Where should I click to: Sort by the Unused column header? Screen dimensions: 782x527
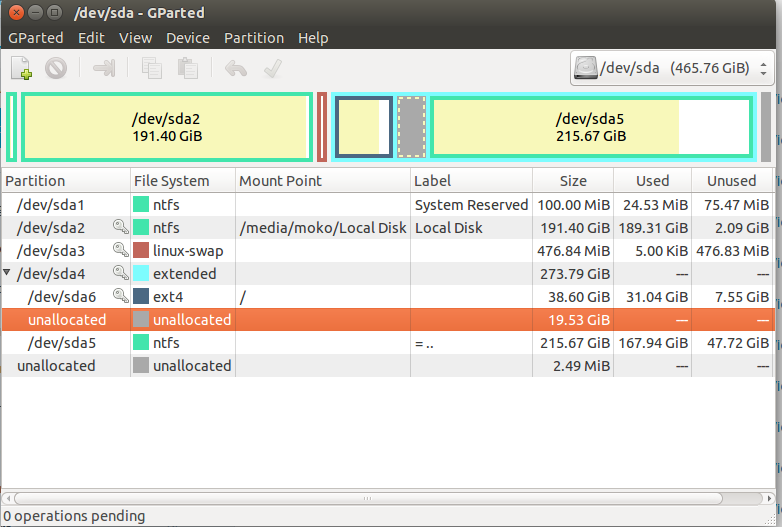coord(730,181)
